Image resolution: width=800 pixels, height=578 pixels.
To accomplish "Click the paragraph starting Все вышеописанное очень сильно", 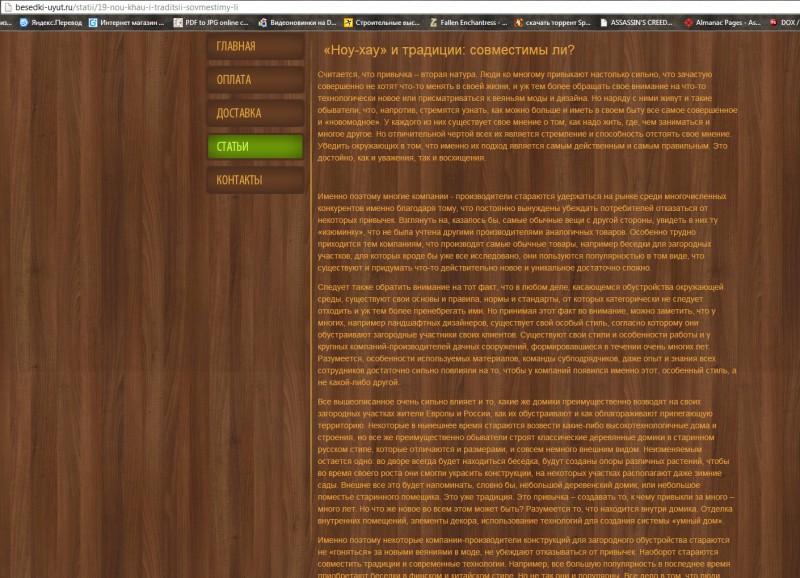I will (x=526, y=461).
